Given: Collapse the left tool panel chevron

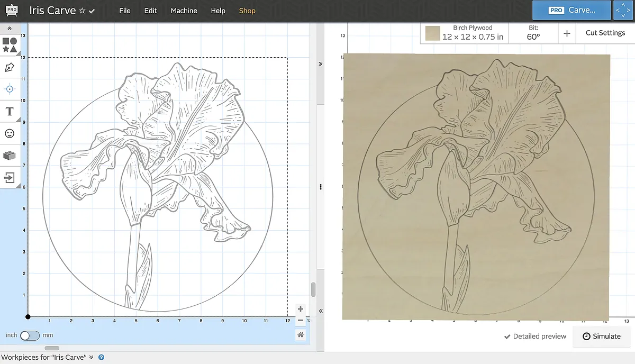Looking at the screenshot, I should pyautogui.click(x=10, y=29).
